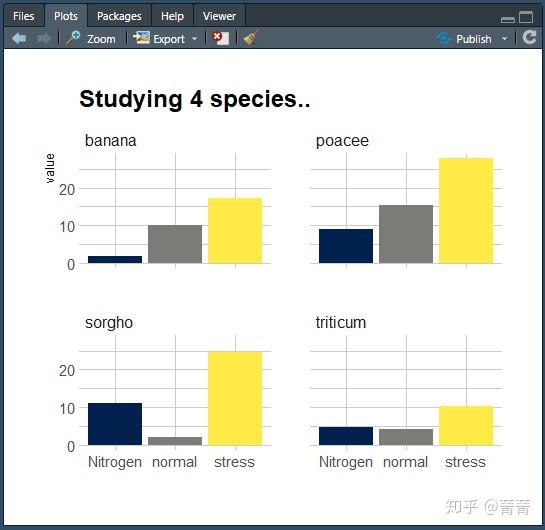Expand the Export dropdown arrow
Screen dimensions: 545x530
[194, 39]
